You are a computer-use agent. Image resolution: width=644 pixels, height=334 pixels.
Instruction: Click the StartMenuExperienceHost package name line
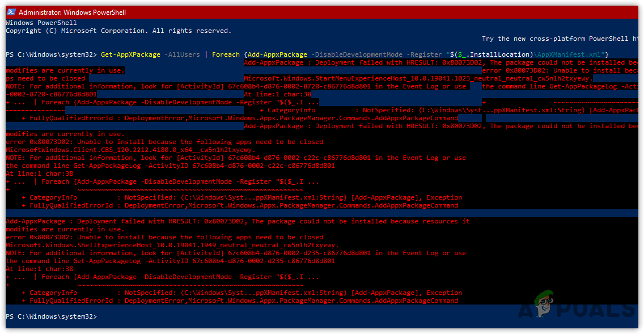(418, 78)
